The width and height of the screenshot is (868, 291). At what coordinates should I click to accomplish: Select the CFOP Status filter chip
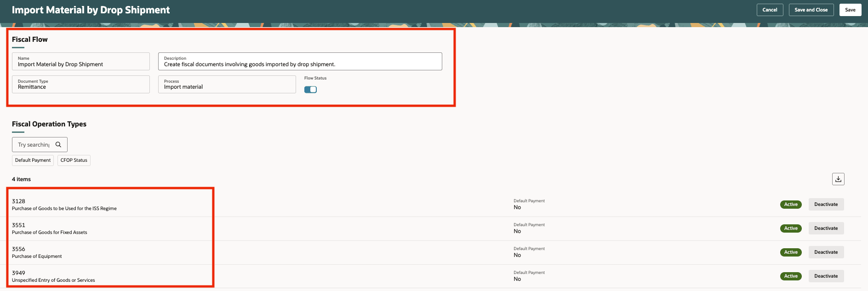point(74,160)
